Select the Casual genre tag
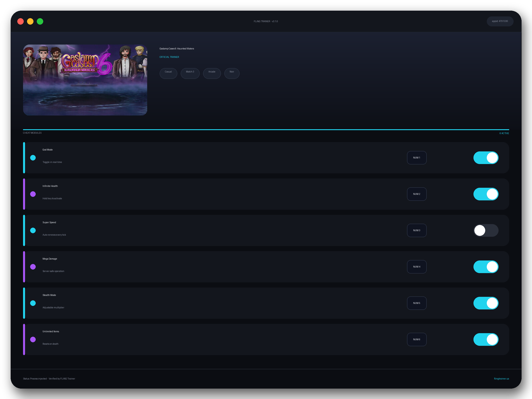This screenshot has width=532, height=399. point(168,73)
